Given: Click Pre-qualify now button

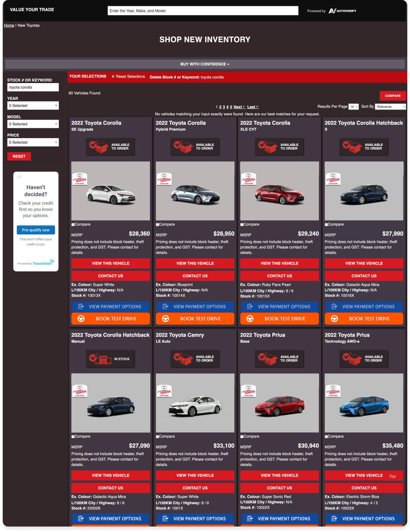Looking at the screenshot, I should (36, 230).
